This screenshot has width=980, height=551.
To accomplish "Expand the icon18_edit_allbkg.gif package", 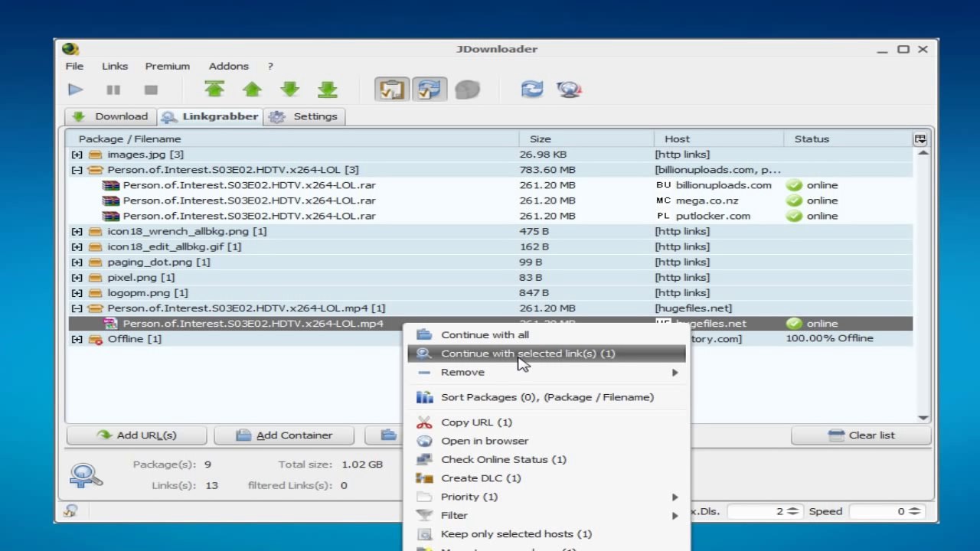I will [77, 246].
